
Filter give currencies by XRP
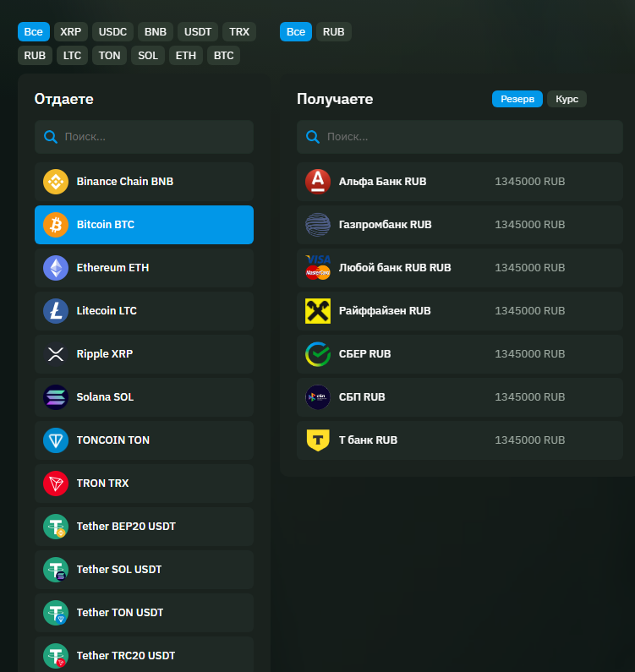[x=71, y=32]
